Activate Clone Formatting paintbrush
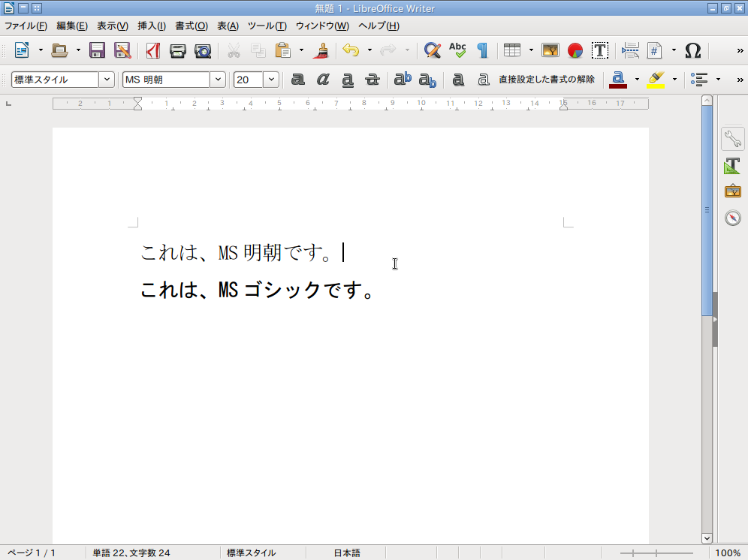Viewport: 748px width, 560px height. pyautogui.click(x=322, y=50)
